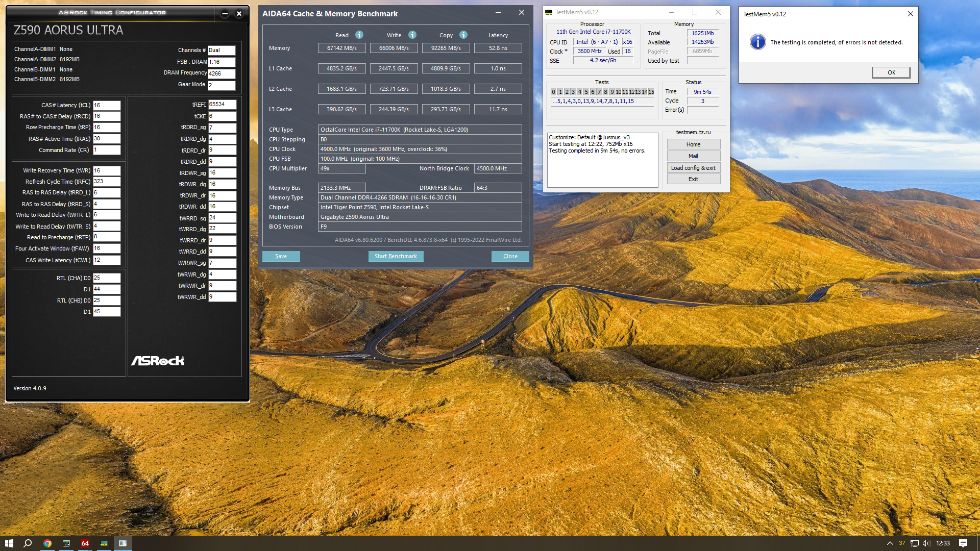Click the Read info icon in AIDA64
980x551 pixels.
(359, 35)
